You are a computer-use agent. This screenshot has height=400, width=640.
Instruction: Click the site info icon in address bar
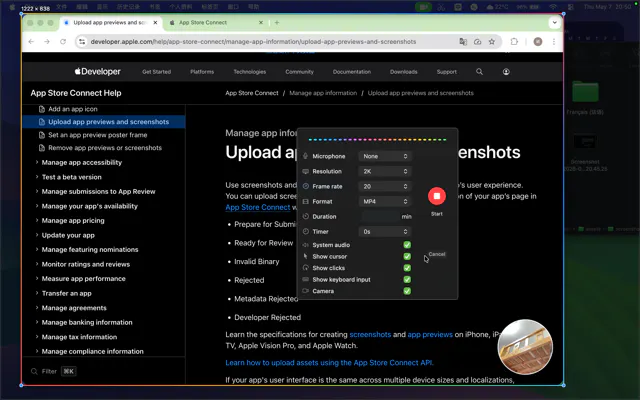coord(82,42)
